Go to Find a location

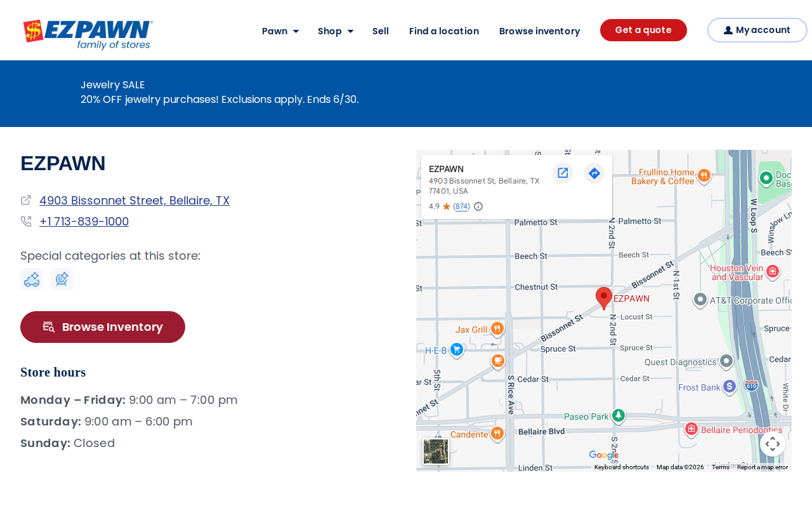[444, 31]
